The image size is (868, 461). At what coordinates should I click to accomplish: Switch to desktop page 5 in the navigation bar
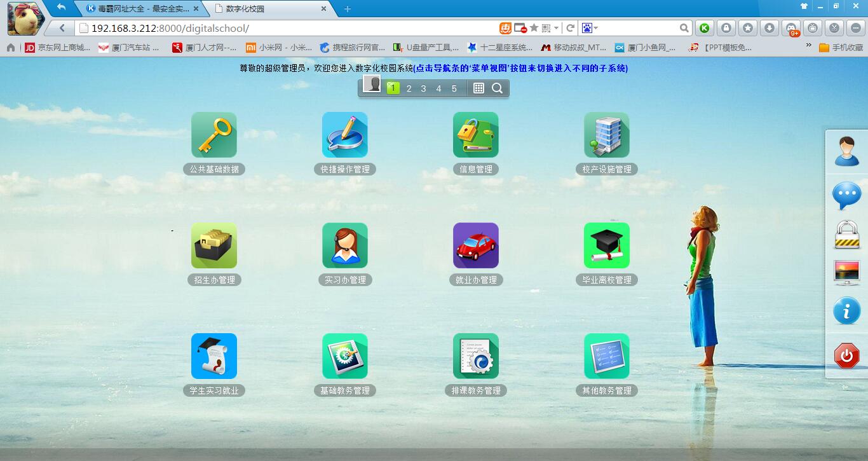[454, 88]
